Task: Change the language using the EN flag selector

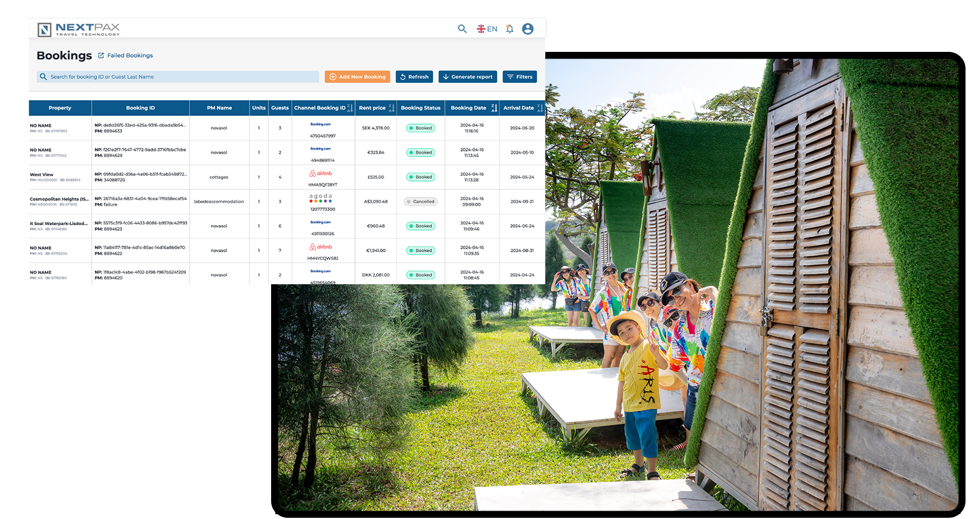Action: point(487,28)
